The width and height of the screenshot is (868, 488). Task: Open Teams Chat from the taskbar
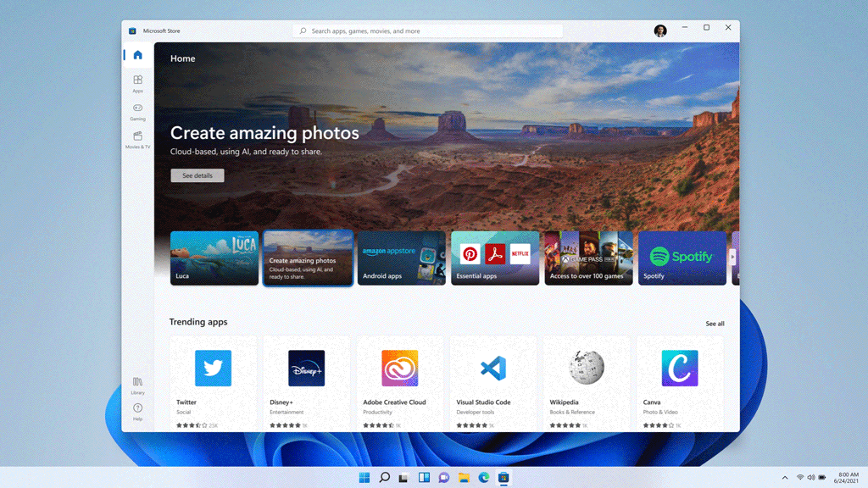[x=443, y=477]
